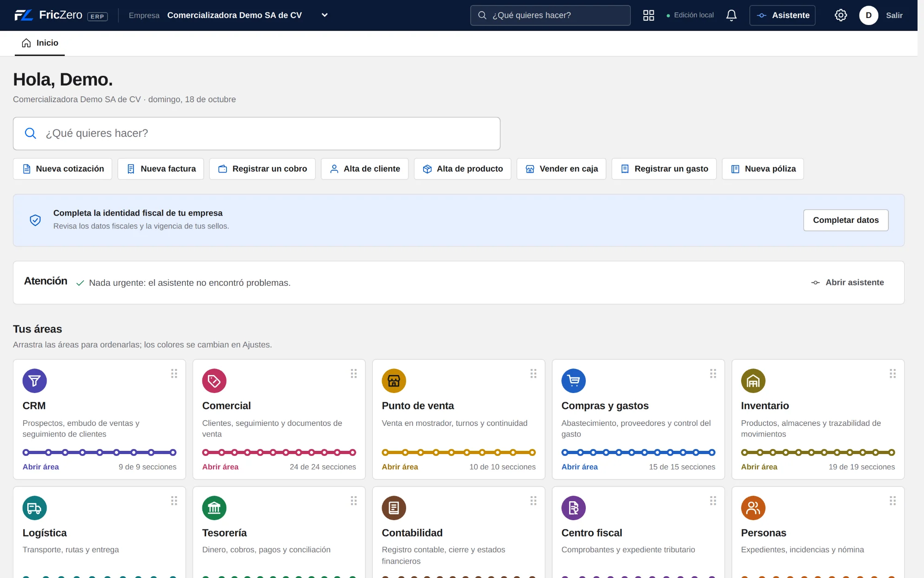924x578 pixels.
Task: Grab the Punto de venta drag handle
Action: pos(534,374)
